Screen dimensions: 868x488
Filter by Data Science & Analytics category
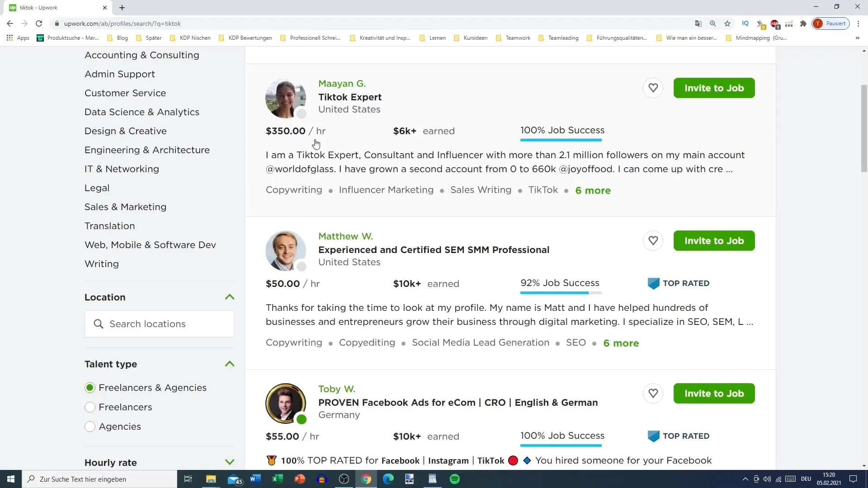[x=142, y=112]
